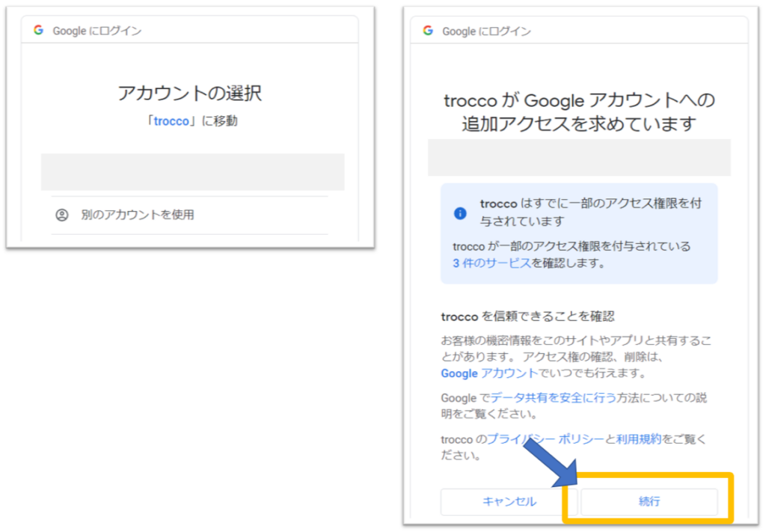Click the blue info icon in the notice box
Image resolution: width=766 pixels, height=532 pixels.
[x=461, y=213]
